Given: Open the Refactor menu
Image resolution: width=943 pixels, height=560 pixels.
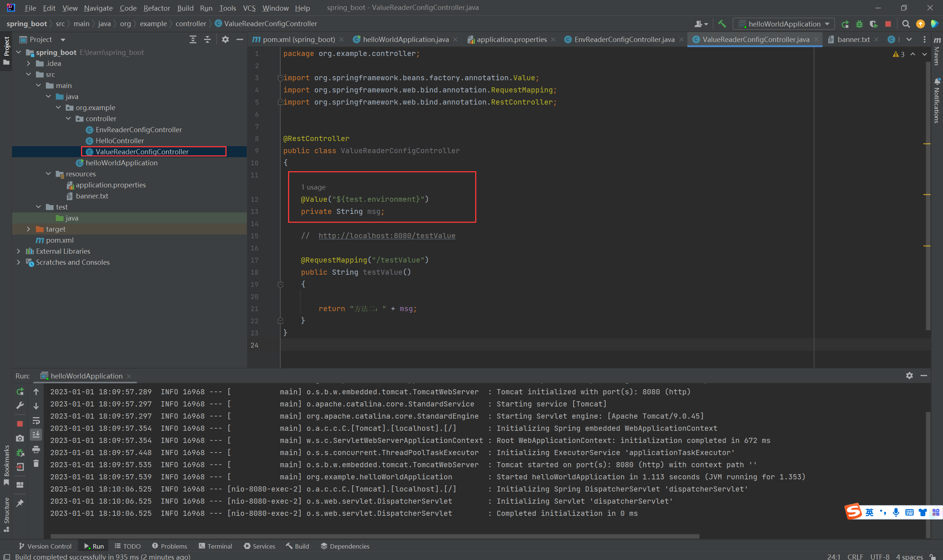Looking at the screenshot, I should click(x=156, y=8).
